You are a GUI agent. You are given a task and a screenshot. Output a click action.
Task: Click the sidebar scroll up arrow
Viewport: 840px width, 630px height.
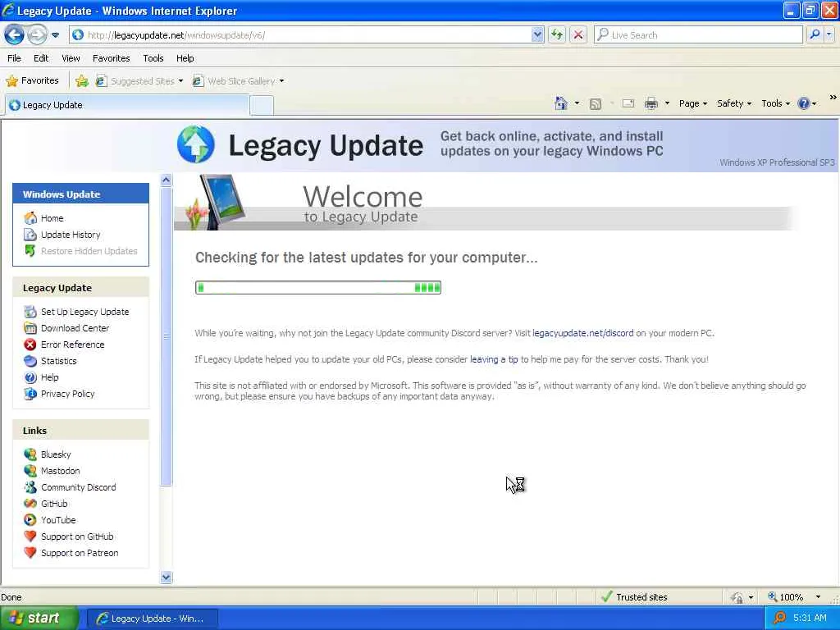click(166, 180)
